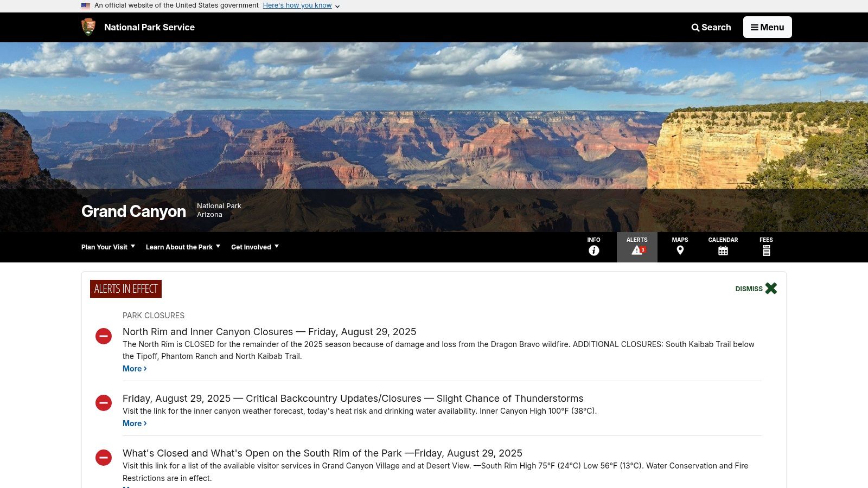
Task: Click the US flag icon in banner
Action: point(86,6)
